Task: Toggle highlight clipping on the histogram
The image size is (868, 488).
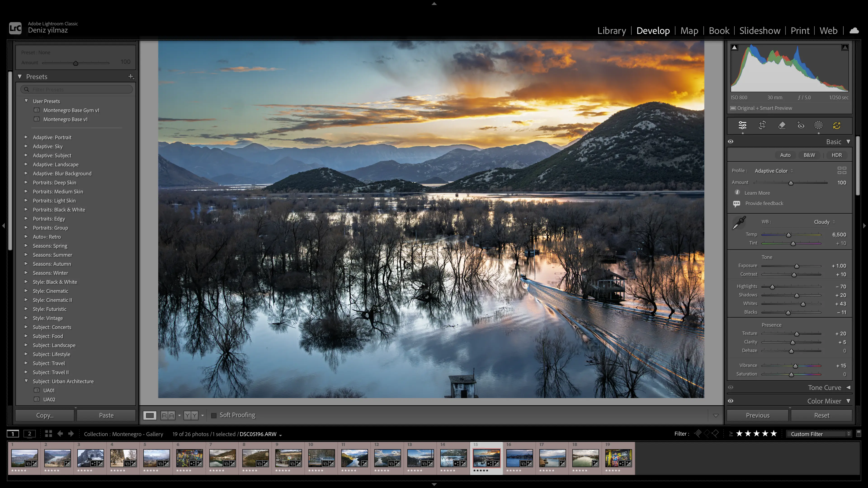Action: [845, 47]
